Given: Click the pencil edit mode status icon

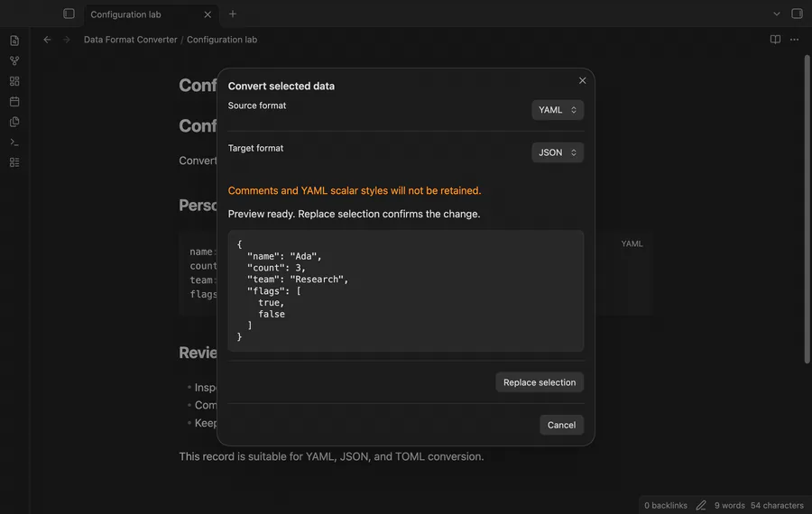Looking at the screenshot, I should click(701, 505).
